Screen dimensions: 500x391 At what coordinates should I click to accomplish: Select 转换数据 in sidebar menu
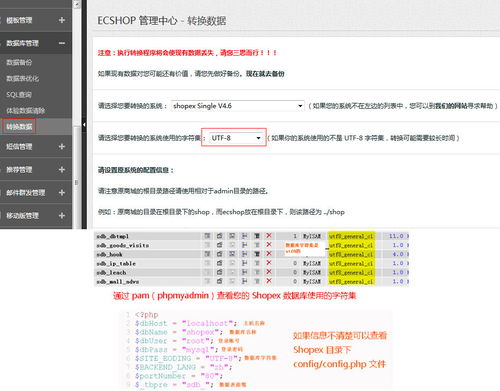(x=19, y=127)
